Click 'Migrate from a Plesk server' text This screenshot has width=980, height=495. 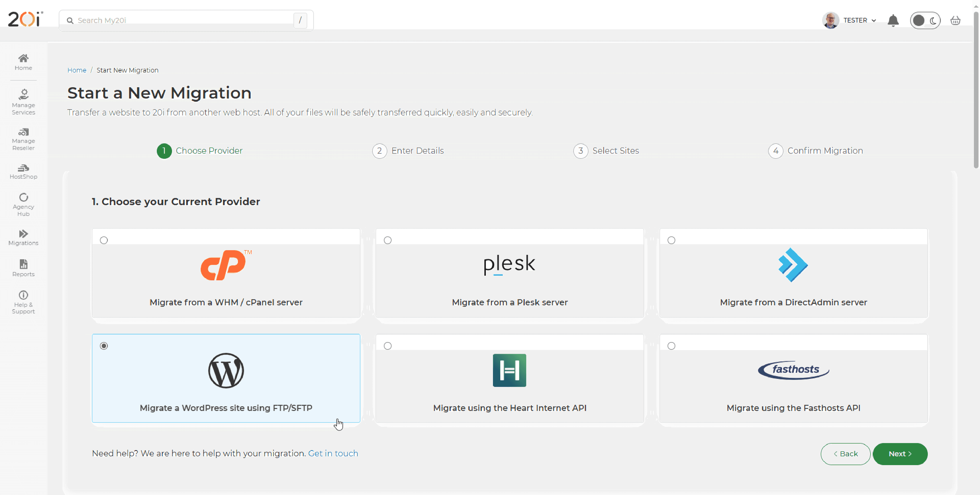pyautogui.click(x=510, y=302)
